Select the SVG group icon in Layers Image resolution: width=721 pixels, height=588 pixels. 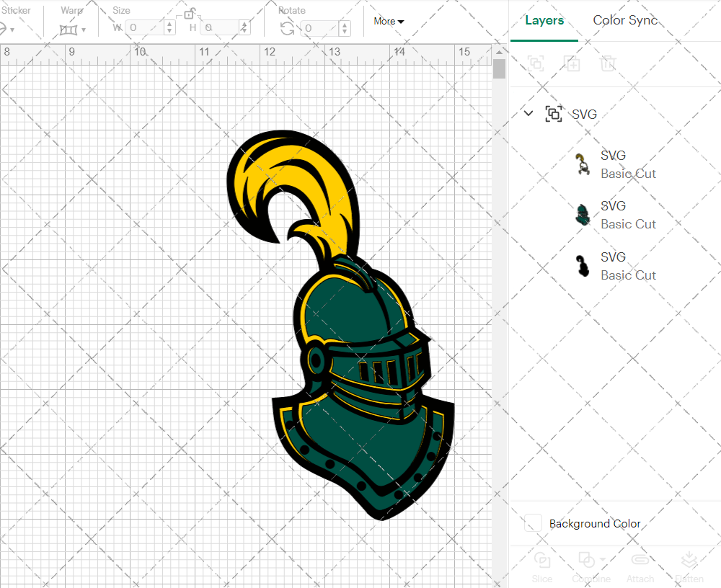[x=554, y=114]
